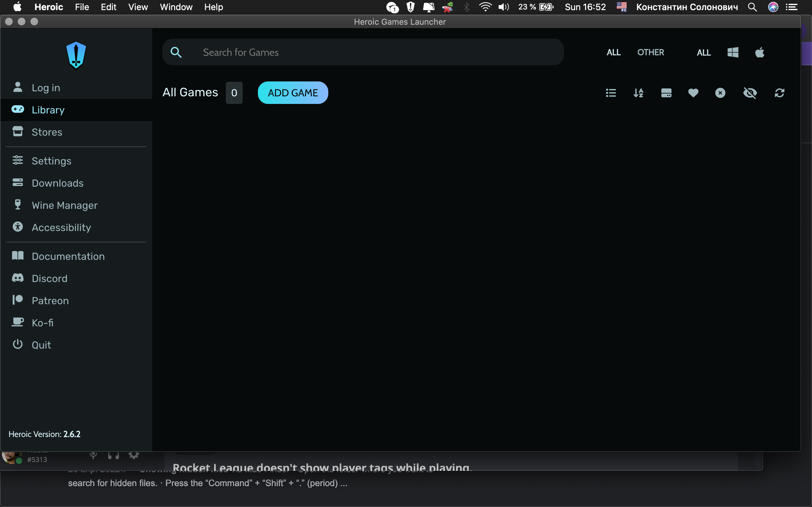Open the Stores page
Image resolution: width=812 pixels, height=507 pixels.
tap(47, 132)
